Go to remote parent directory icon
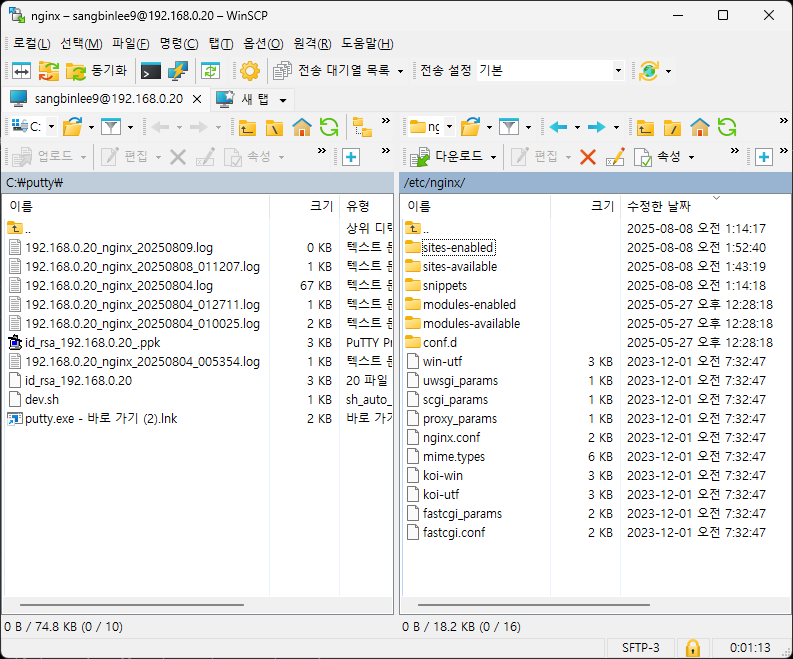 click(645, 127)
